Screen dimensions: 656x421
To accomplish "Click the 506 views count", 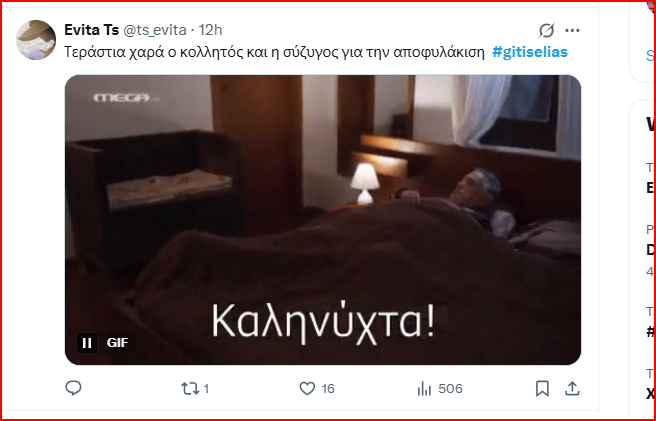I will (451, 389).
